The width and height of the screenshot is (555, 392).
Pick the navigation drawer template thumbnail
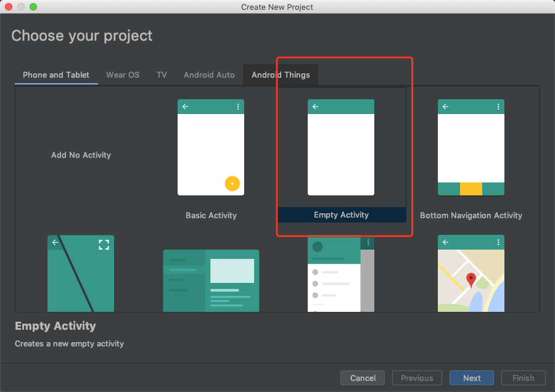(x=341, y=274)
